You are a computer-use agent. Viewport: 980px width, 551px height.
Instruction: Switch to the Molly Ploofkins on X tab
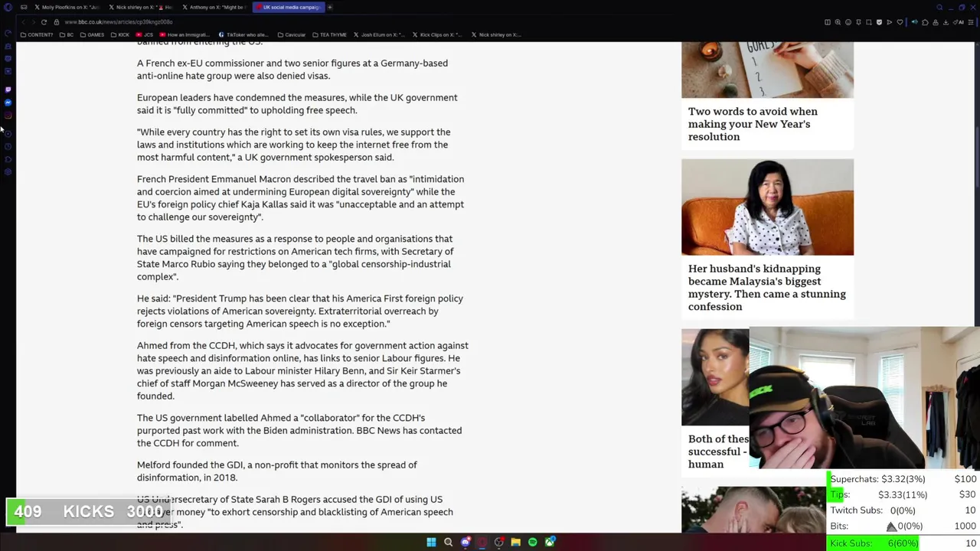click(66, 7)
